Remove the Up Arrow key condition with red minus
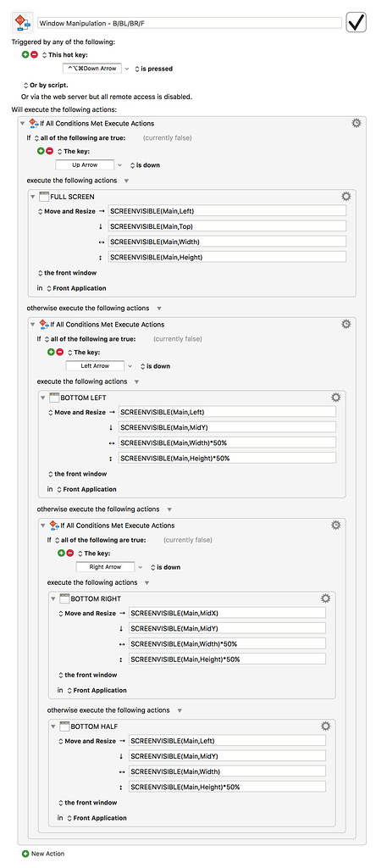 (x=50, y=151)
